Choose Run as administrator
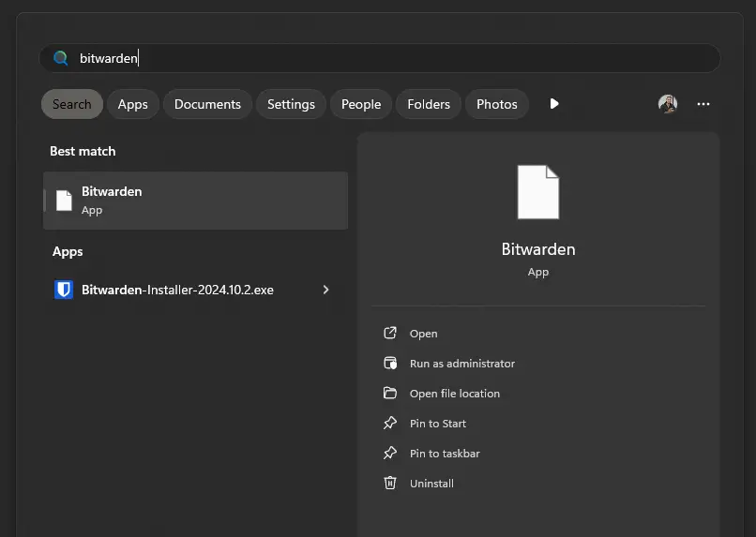The image size is (756, 537). click(x=461, y=364)
